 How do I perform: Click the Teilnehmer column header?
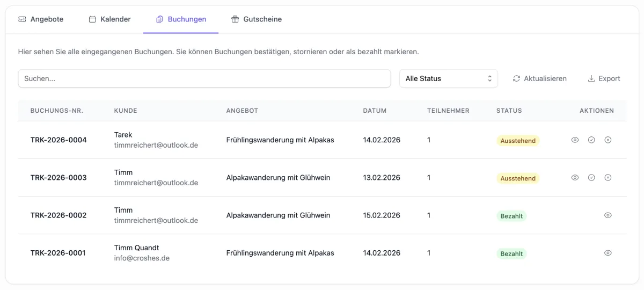[x=448, y=111]
